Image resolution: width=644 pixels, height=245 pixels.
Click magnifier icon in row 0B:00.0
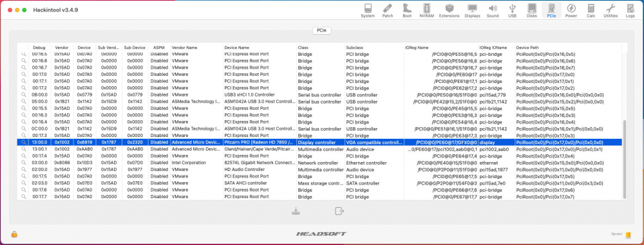(23, 95)
